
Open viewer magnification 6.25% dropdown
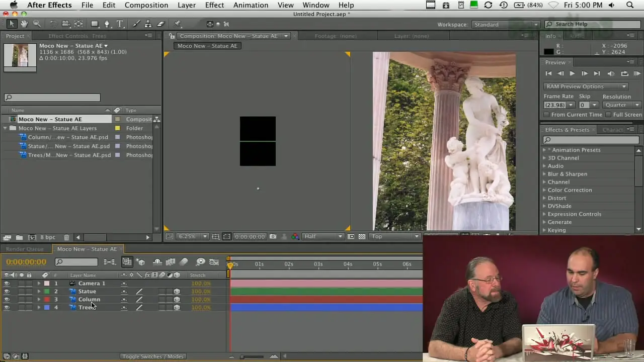pos(193,236)
